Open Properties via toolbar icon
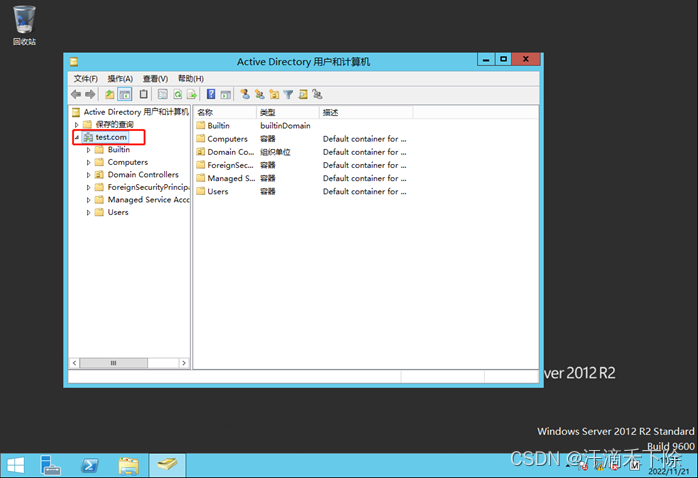Screen dimensions: 698x478 click(163, 94)
